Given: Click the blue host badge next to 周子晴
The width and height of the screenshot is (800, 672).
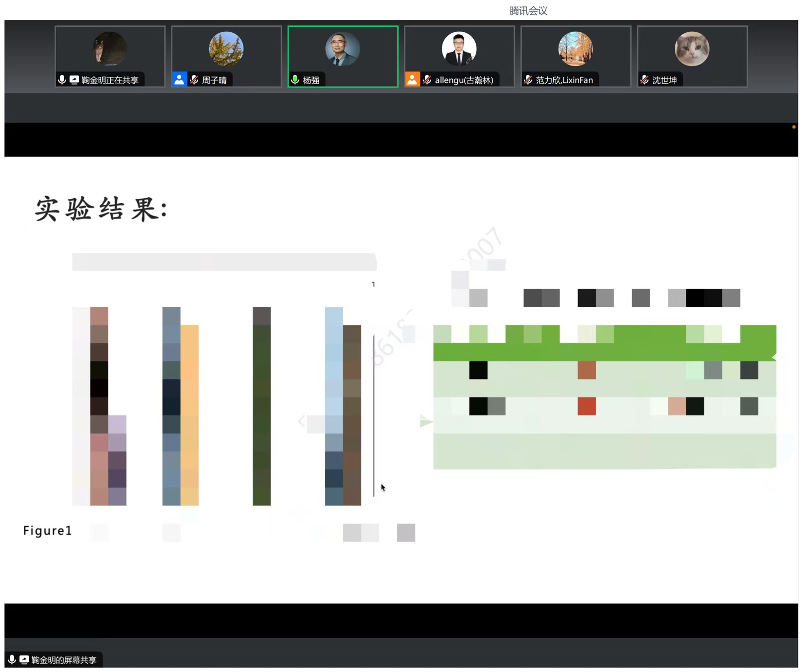Looking at the screenshot, I should tap(179, 79).
